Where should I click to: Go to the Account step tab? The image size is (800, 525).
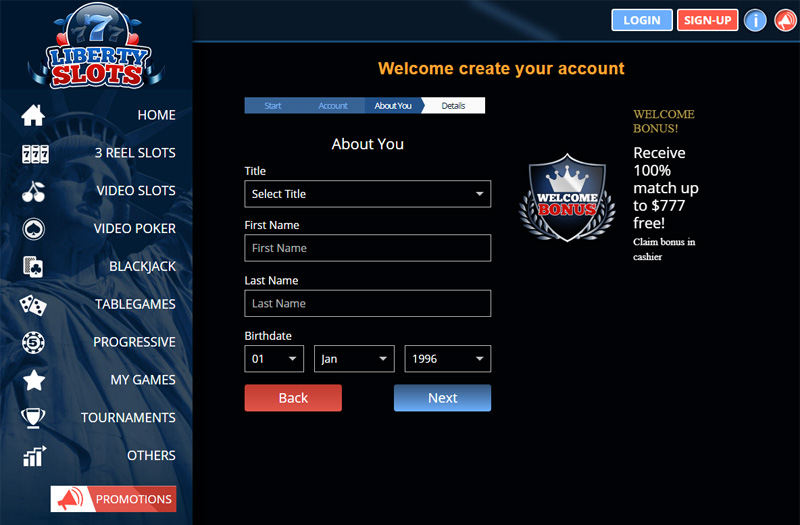click(333, 106)
